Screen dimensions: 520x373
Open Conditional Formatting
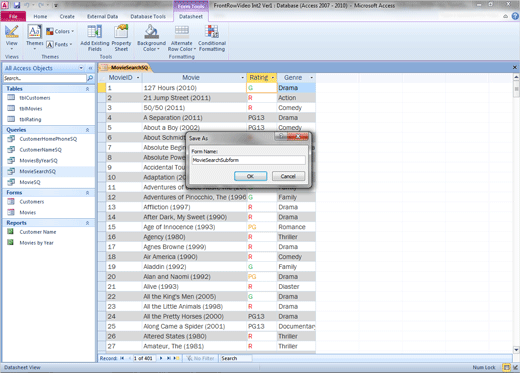coord(212,38)
